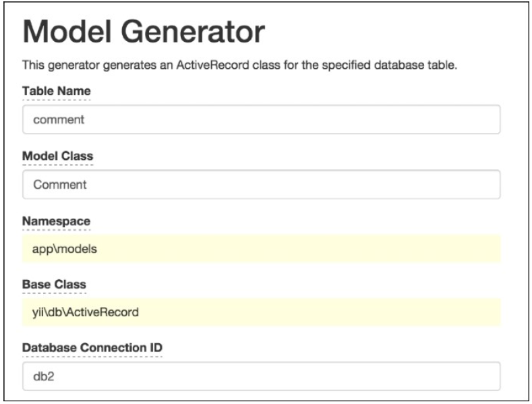This screenshot has width=532, height=404.
Task: Click the Base Class hint label
Action: tap(54, 285)
